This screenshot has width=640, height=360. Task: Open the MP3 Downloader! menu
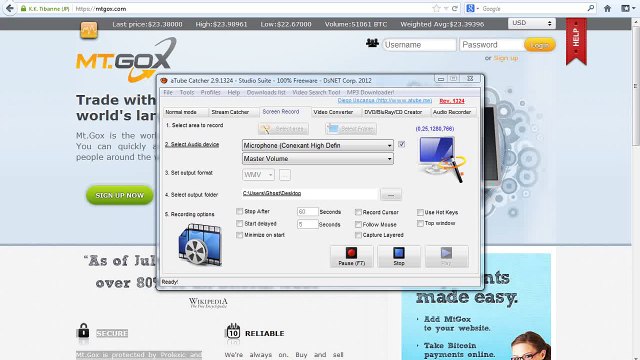(x=371, y=92)
